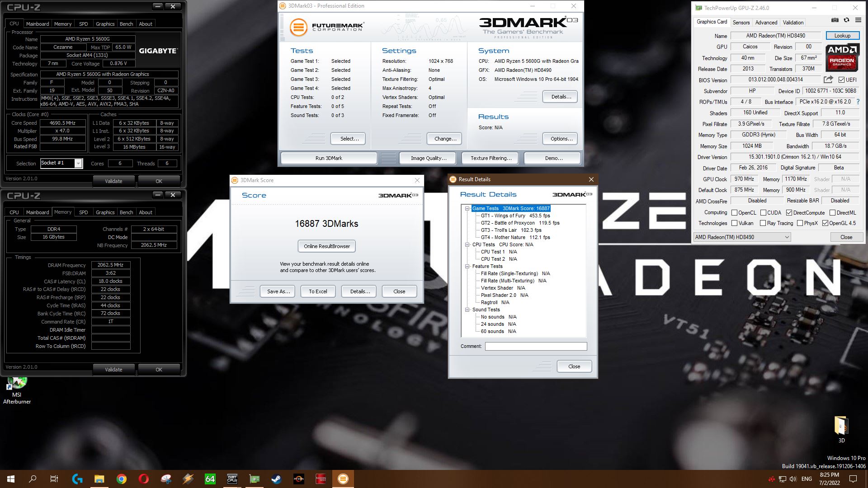Click Validate in the Memory CPU-Z window
This screenshot has width=868, height=488.
coord(113,370)
